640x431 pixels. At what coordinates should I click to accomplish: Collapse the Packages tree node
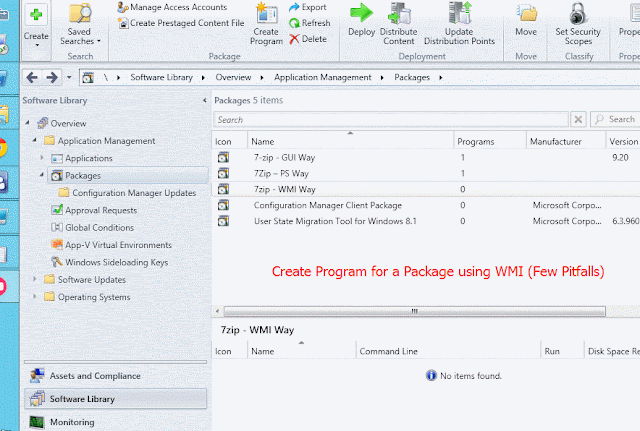point(42,175)
